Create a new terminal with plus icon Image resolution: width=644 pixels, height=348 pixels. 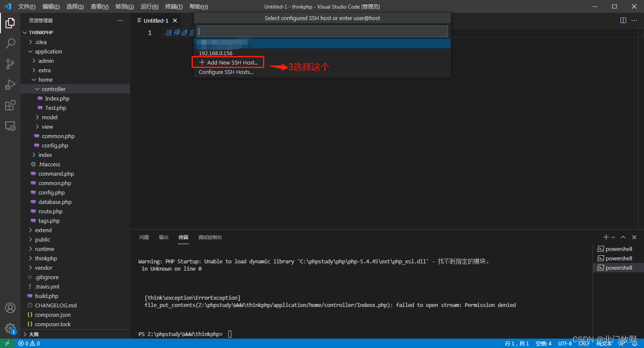click(606, 237)
